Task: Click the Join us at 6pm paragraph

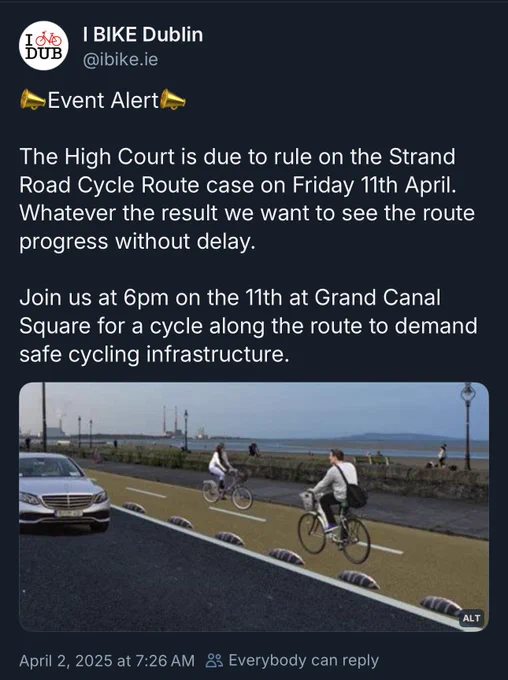Action: (248, 326)
